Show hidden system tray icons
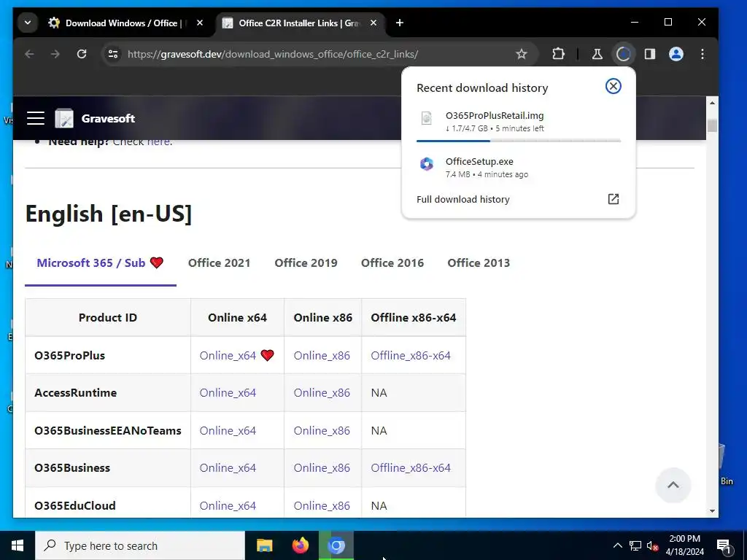This screenshot has width=747, height=560. click(617, 545)
